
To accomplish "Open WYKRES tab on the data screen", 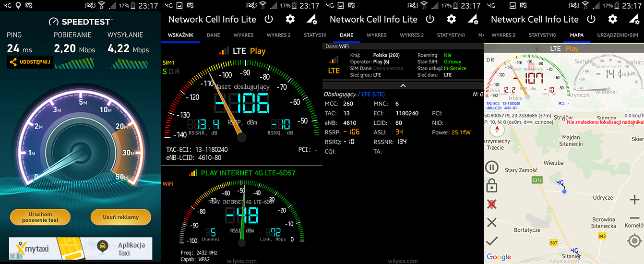I will coord(377,36).
